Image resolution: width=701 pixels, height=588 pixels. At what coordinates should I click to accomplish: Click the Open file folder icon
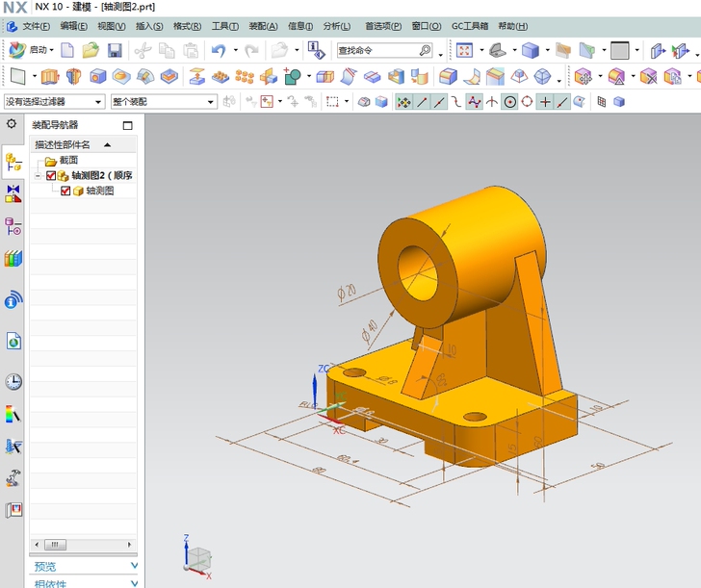tap(91, 50)
